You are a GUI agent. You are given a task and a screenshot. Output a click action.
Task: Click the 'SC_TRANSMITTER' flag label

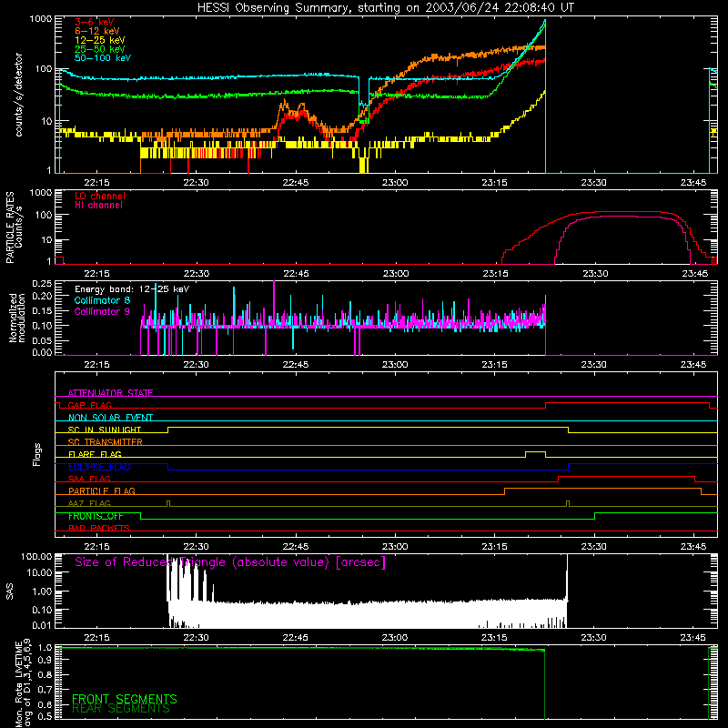[x=106, y=441]
